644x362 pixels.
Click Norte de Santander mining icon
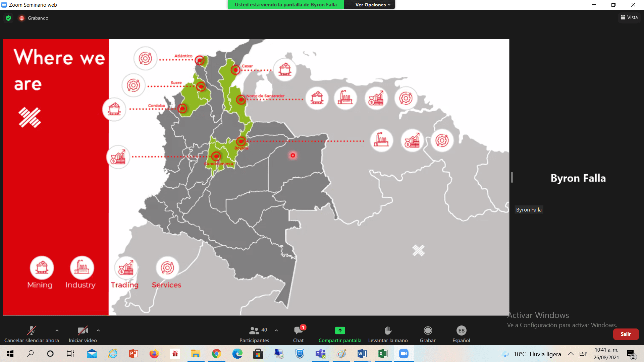point(317,98)
